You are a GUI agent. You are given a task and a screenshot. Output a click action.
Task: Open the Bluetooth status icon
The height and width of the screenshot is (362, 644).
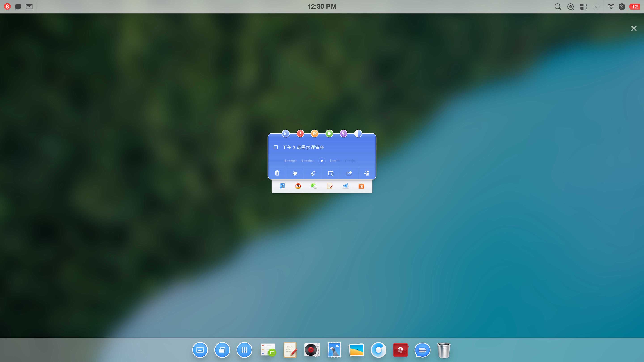point(622,7)
